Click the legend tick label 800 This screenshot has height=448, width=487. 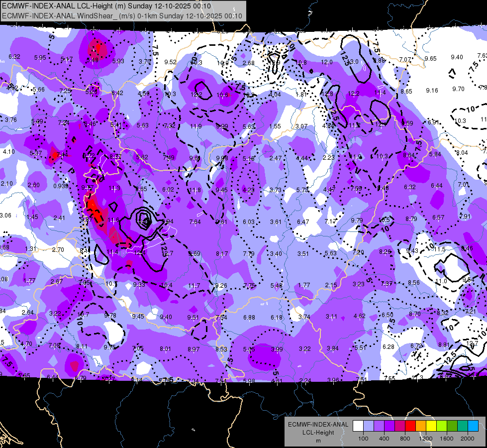pyautogui.click(x=405, y=439)
